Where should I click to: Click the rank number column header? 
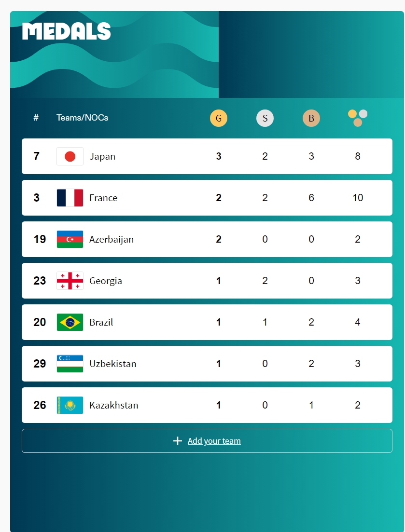[x=36, y=118]
